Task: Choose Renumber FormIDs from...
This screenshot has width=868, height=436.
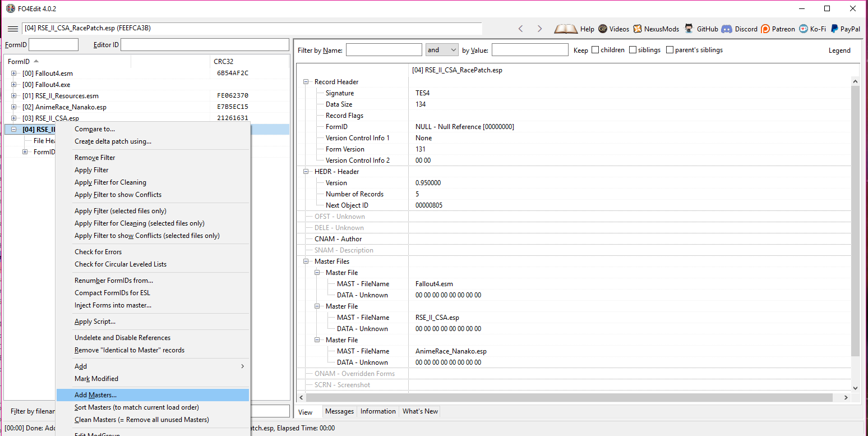Action: (153, 281)
